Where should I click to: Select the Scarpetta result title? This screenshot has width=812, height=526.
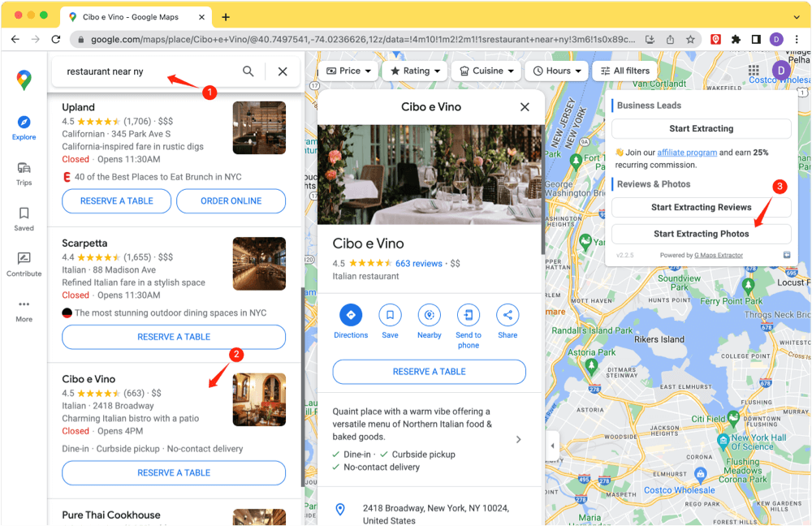point(84,244)
